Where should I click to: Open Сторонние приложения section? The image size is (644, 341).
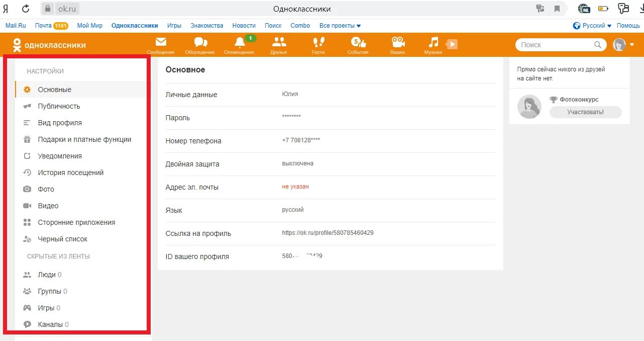(80, 222)
